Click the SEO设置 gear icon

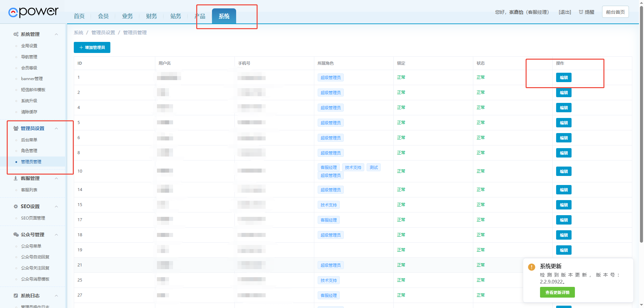(16, 206)
